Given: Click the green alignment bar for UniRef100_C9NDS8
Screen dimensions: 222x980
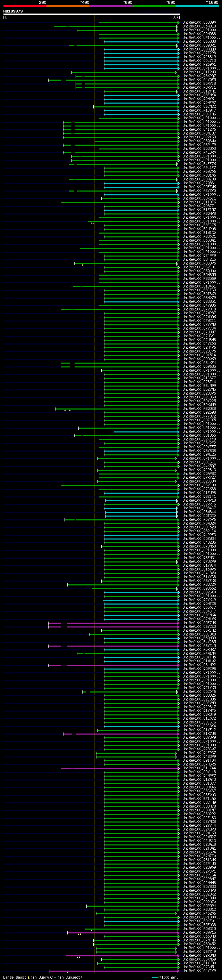Looking at the screenshot, I should [139, 34].
